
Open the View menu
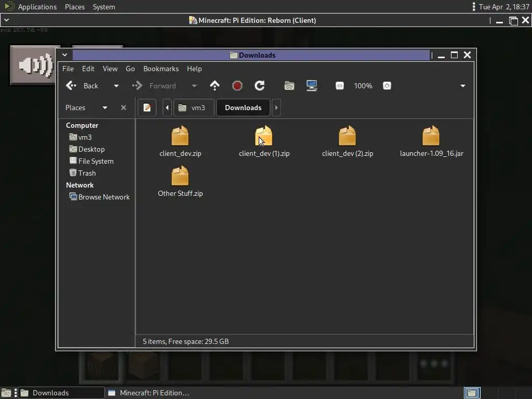pyautogui.click(x=110, y=69)
